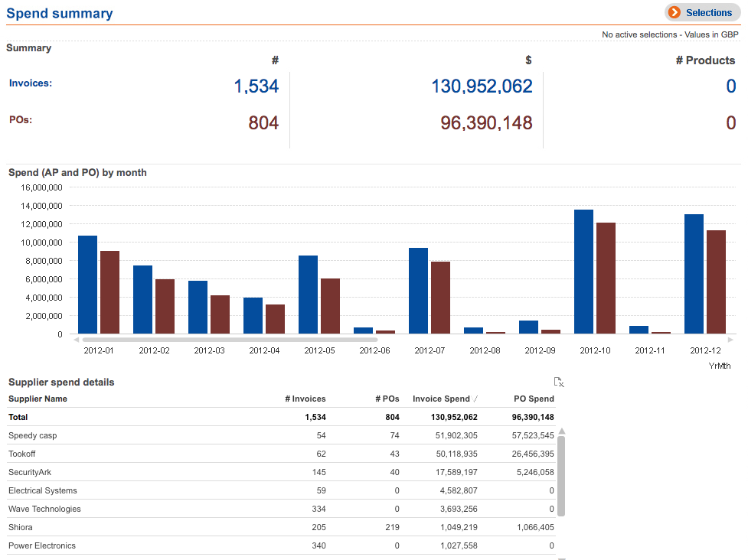Sort table by # POs column header
748x560 pixels.
click(x=388, y=399)
